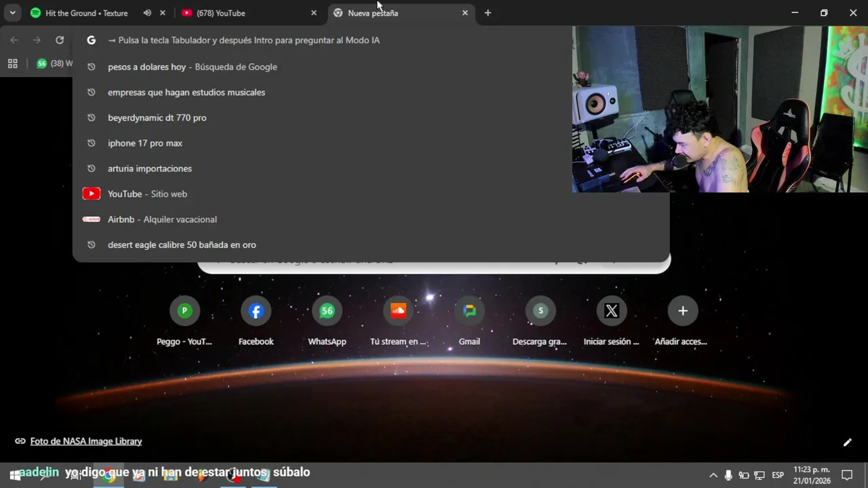This screenshot has height=488, width=868.
Task: Reload the page with the refresh icon
Action: 60,40
